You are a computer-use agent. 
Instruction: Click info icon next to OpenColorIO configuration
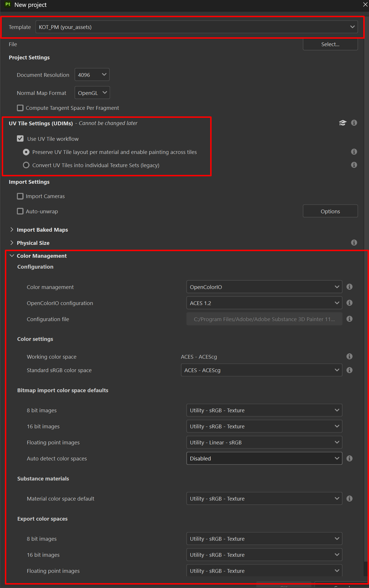point(350,303)
